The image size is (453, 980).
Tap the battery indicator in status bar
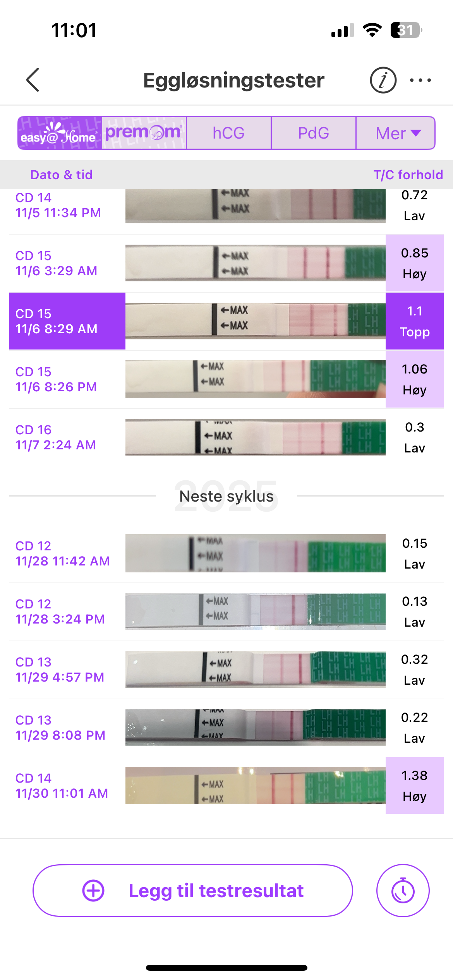pos(406,30)
